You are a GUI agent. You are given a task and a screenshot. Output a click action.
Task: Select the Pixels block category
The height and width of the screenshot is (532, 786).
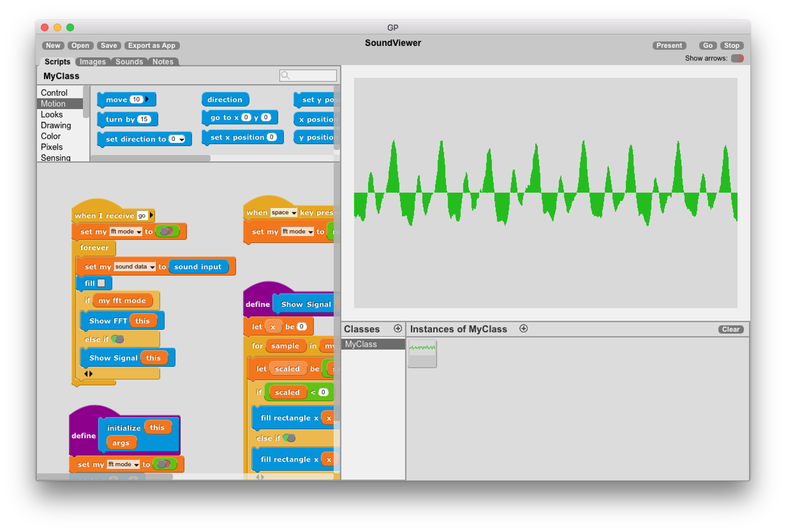pyautogui.click(x=60, y=147)
